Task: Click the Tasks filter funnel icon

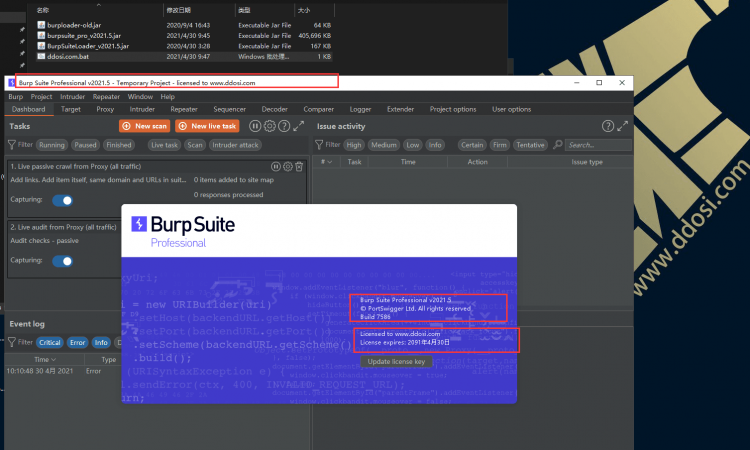Action: pos(12,144)
